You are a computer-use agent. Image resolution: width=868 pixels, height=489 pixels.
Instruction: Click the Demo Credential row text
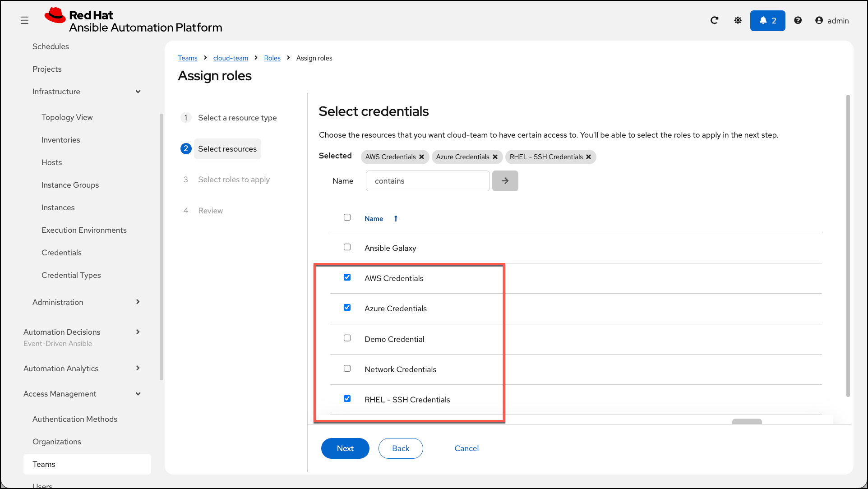tap(394, 339)
